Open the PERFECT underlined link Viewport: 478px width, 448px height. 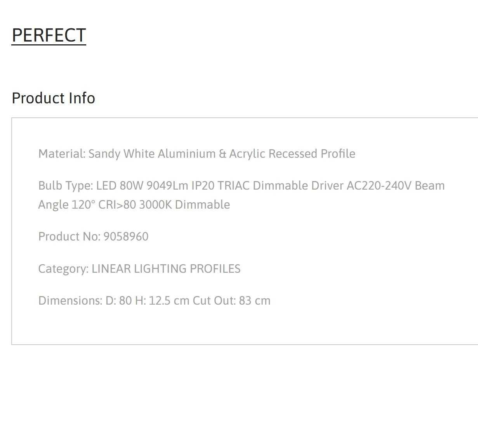49,35
